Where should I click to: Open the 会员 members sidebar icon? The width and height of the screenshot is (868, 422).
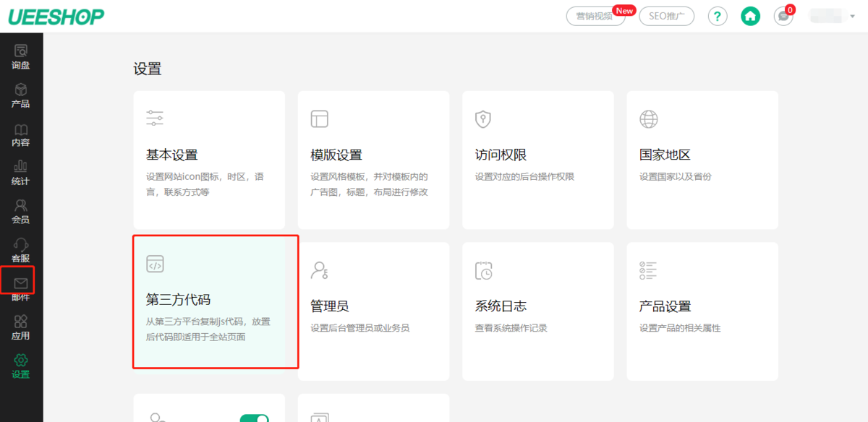[21, 206]
